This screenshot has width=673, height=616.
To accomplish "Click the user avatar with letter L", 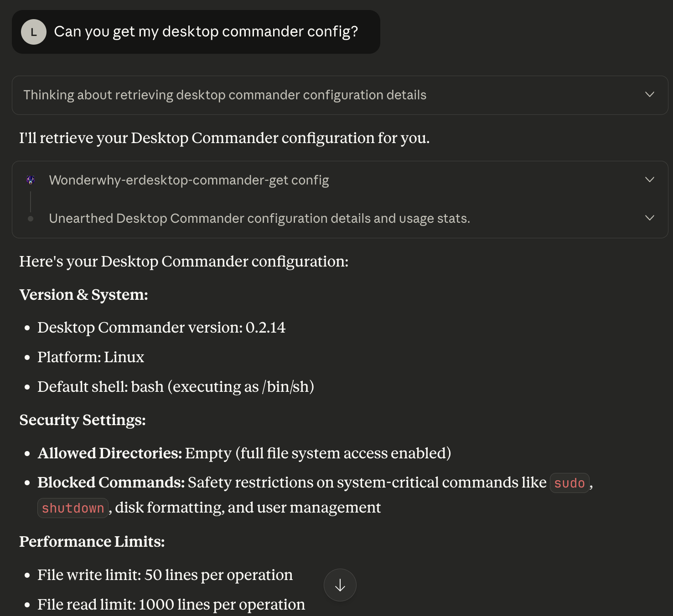I will (x=33, y=31).
